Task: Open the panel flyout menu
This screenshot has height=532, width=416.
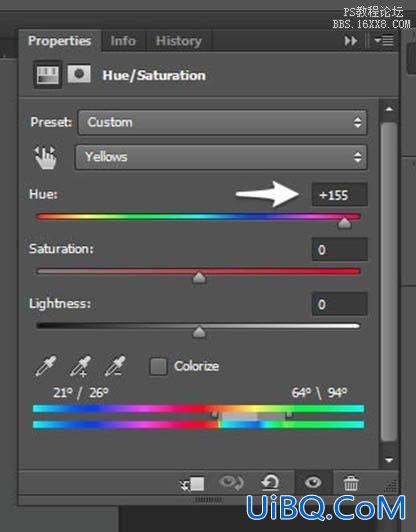Action: click(384, 41)
